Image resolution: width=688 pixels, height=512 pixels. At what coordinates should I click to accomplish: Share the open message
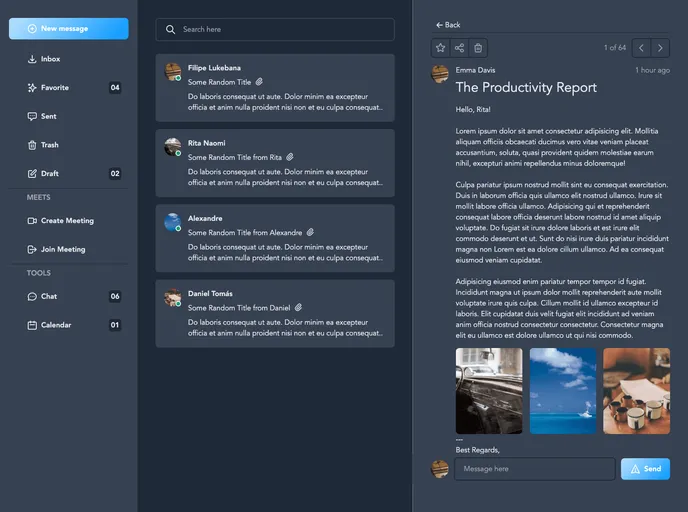[459, 48]
